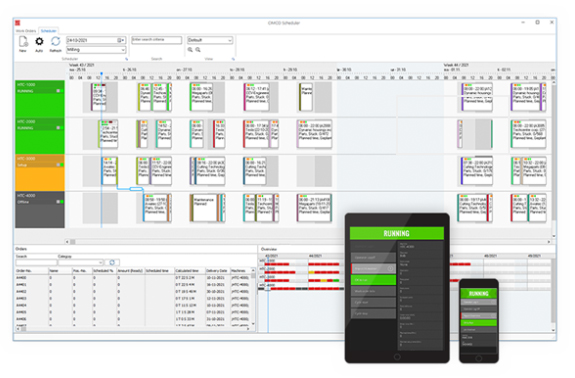Select the HTC-3000 setup machine row
575x378 pixels.
[x=40, y=173]
